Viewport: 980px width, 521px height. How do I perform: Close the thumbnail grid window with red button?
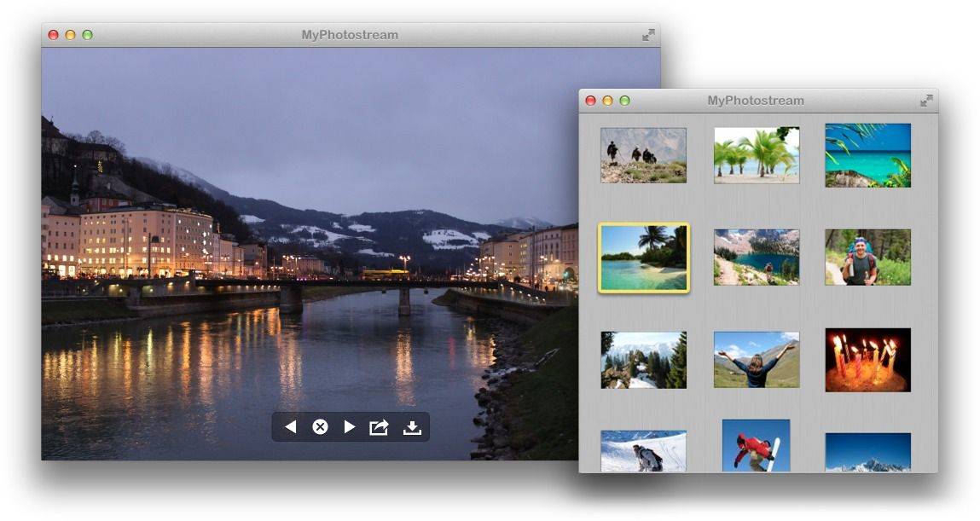click(590, 101)
